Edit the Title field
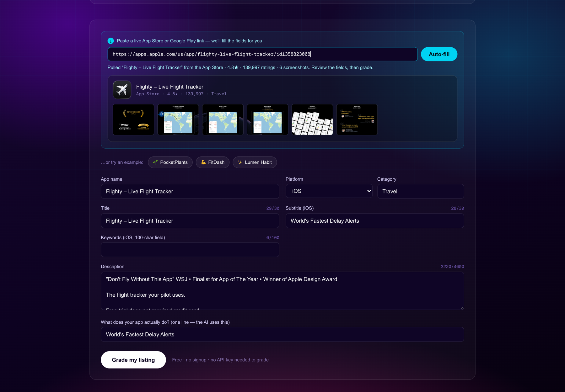This screenshot has height=392, width=565. pos(190,221)
